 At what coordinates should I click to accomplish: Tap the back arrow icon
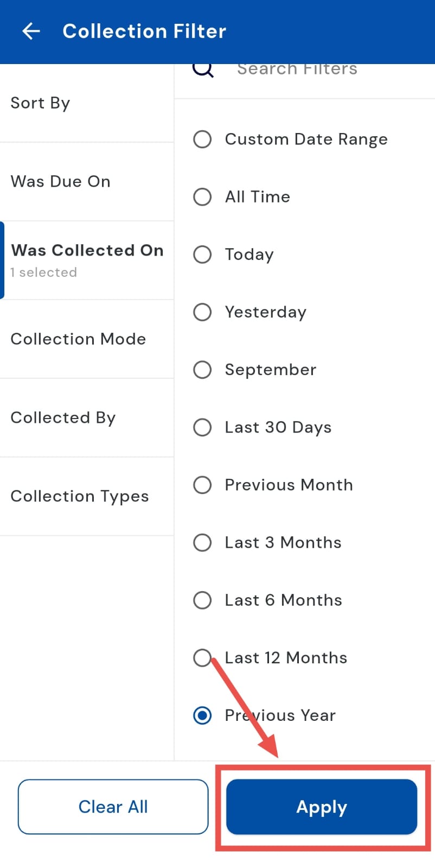tap(31, 31)
